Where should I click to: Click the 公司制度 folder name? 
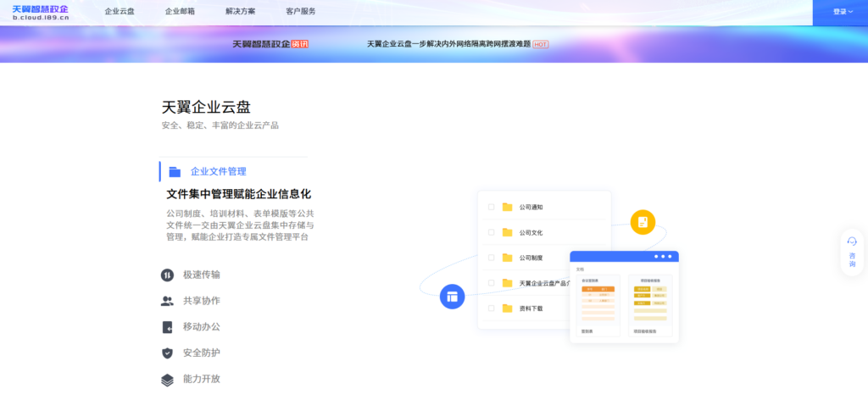[531, 258]
